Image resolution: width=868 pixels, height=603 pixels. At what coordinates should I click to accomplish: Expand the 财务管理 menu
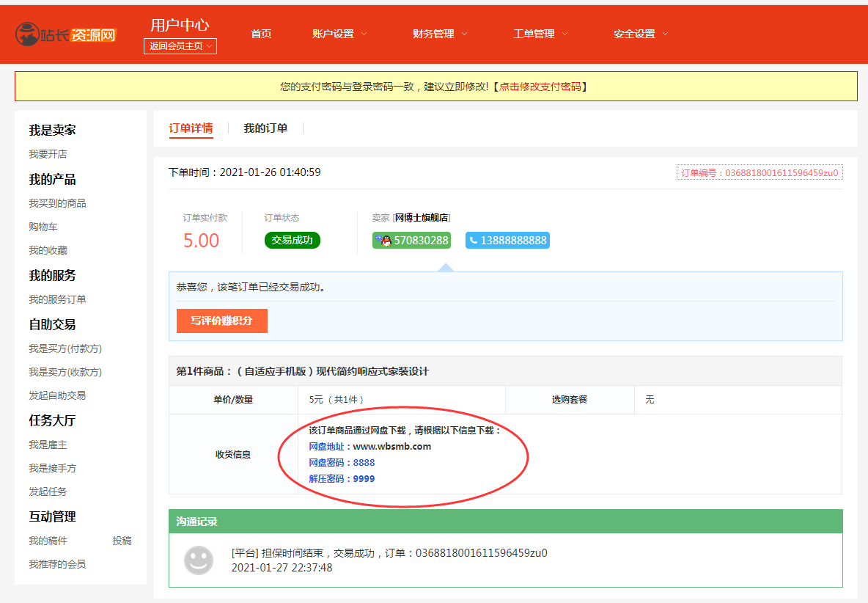tap(440, 34)
